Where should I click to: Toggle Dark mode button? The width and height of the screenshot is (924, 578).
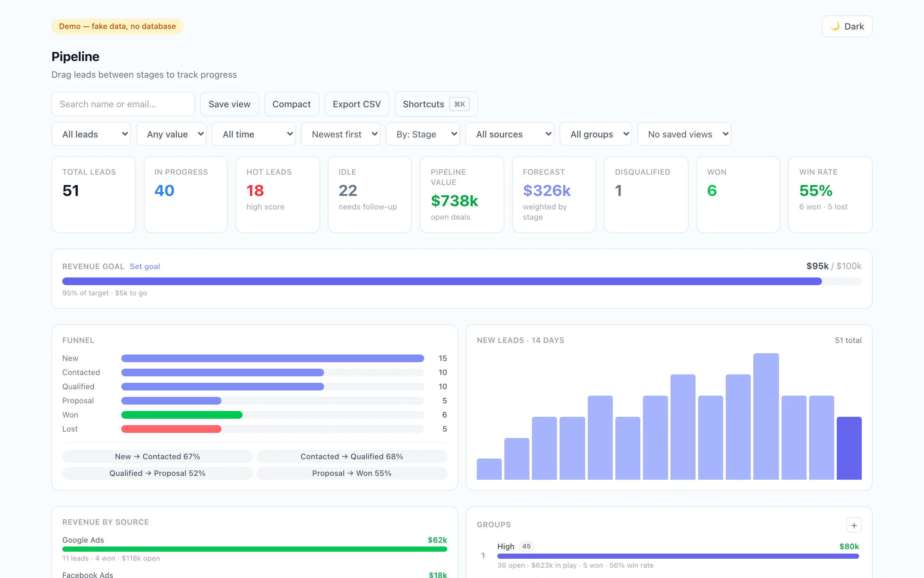click(x=847, y=26)
